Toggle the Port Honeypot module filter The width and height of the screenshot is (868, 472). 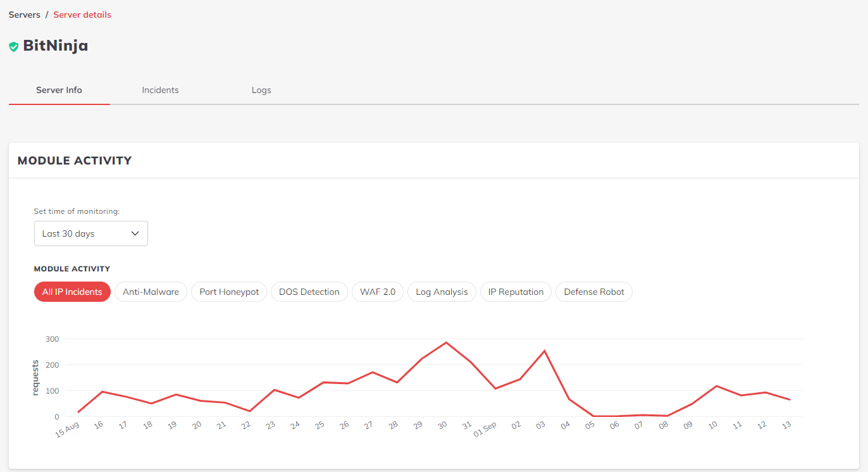click(229, 292)
